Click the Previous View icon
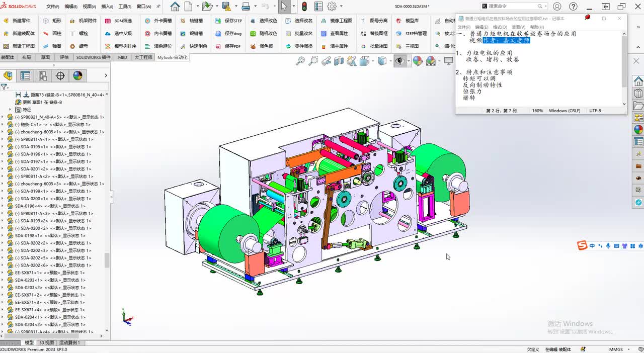The image size is (644, 353). tap(326, 61)
